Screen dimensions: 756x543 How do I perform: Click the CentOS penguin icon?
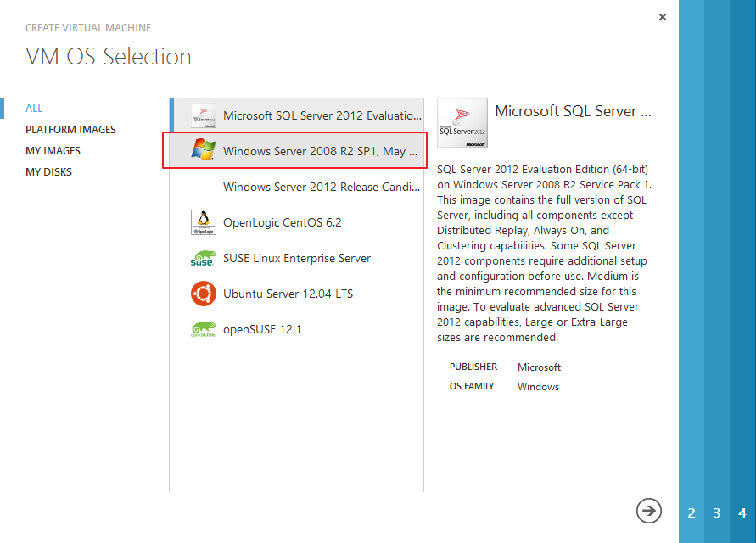point(204,222)
